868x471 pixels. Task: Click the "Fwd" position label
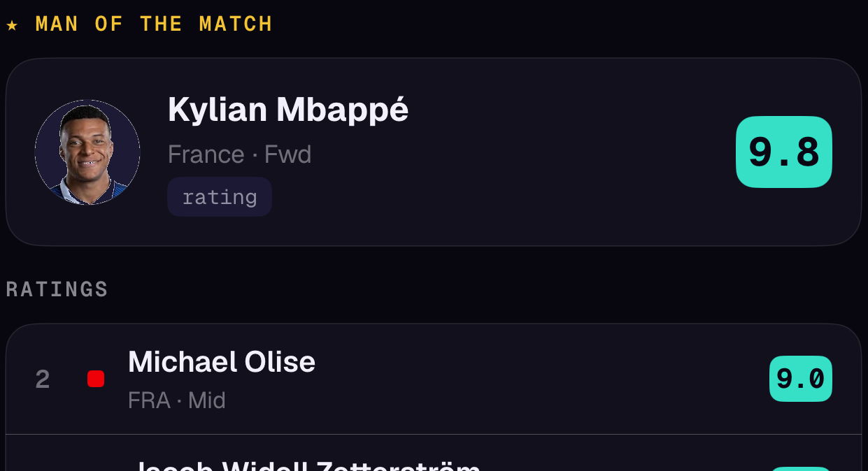pos(287,154)
